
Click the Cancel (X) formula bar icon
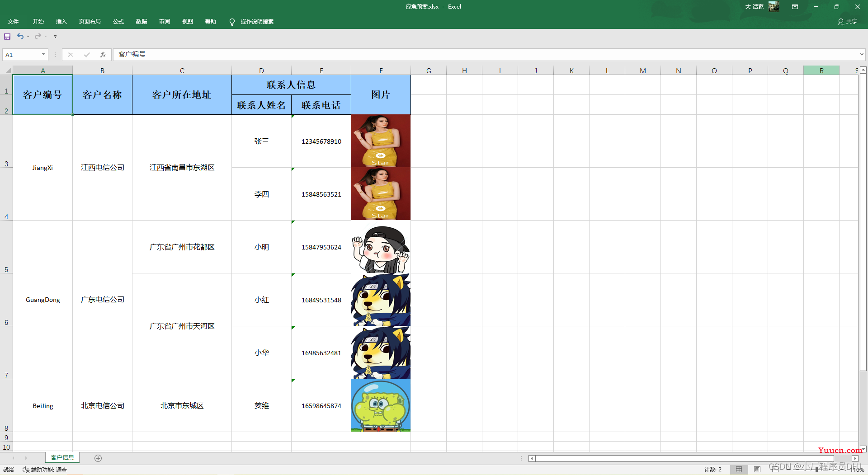click(x=71, y=55)
